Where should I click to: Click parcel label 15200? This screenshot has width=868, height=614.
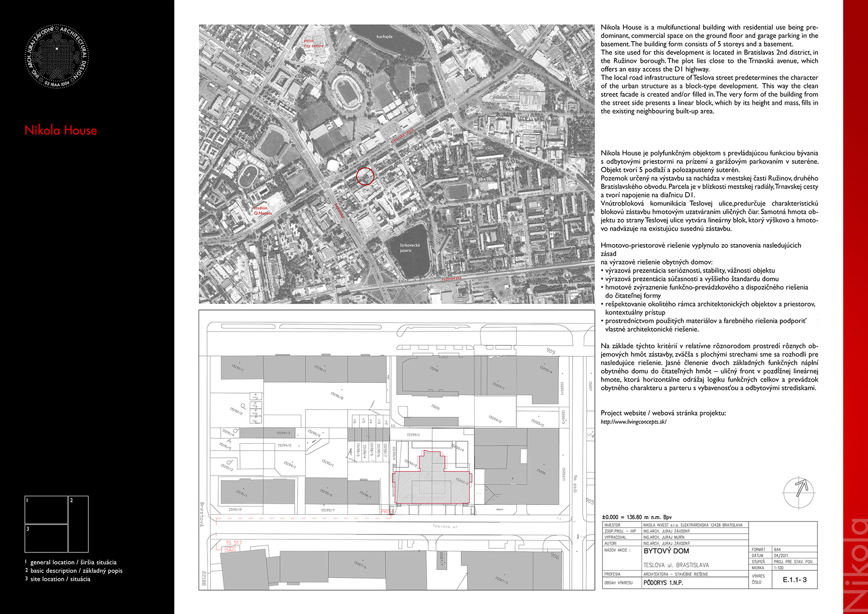434,369
